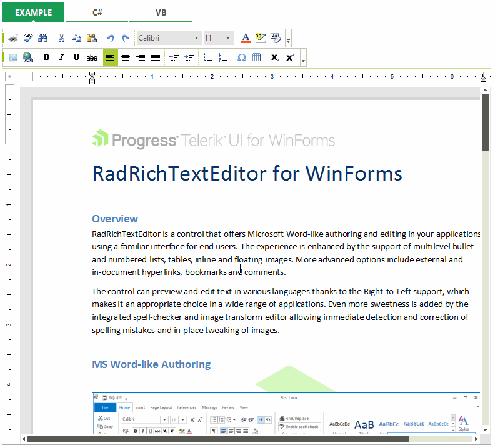Open the change styles icon
Screen dimensions: 495x448
275,38
